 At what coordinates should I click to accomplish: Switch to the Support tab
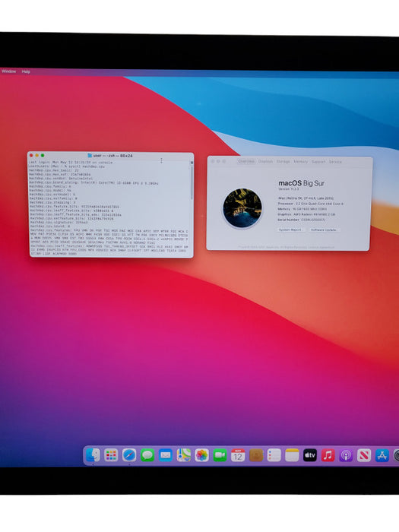click(x=318, y=161)
